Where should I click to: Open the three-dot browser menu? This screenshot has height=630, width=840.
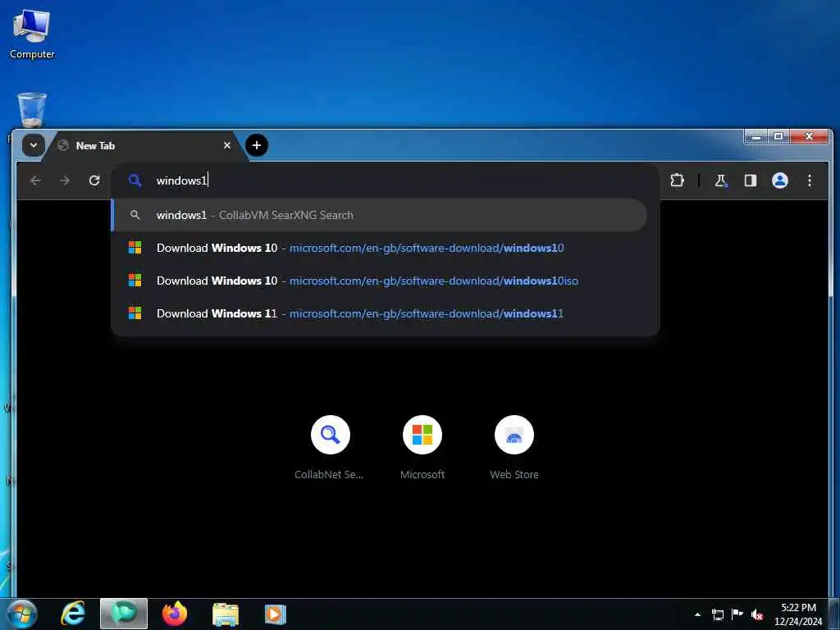pos(810,180)
